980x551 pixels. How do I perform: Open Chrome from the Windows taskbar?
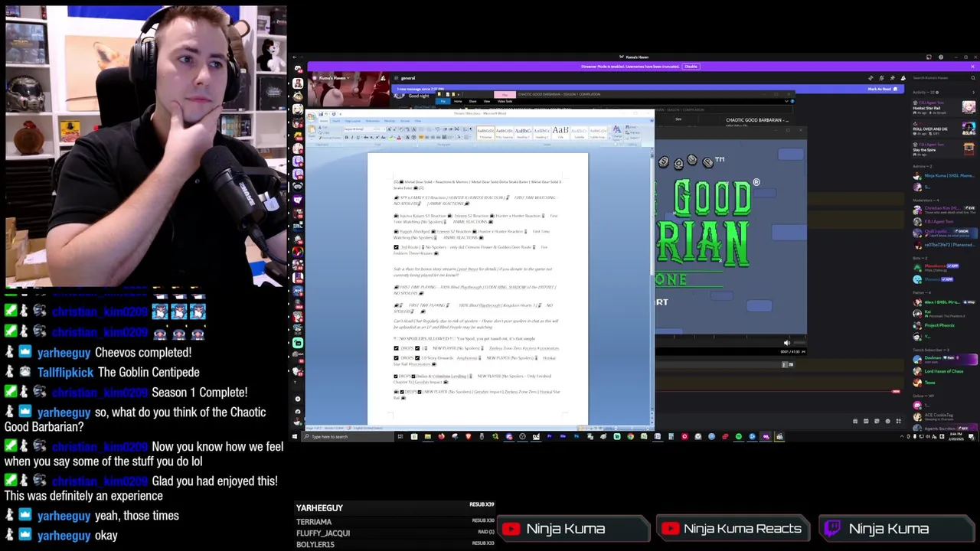pyautogui.click(x=631, y=436)
